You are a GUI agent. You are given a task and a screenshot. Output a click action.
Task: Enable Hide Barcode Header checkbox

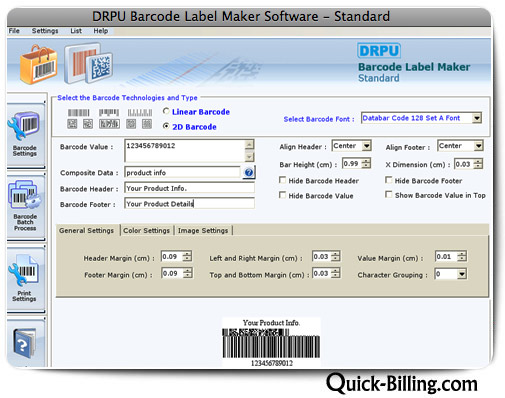(282, 180)
